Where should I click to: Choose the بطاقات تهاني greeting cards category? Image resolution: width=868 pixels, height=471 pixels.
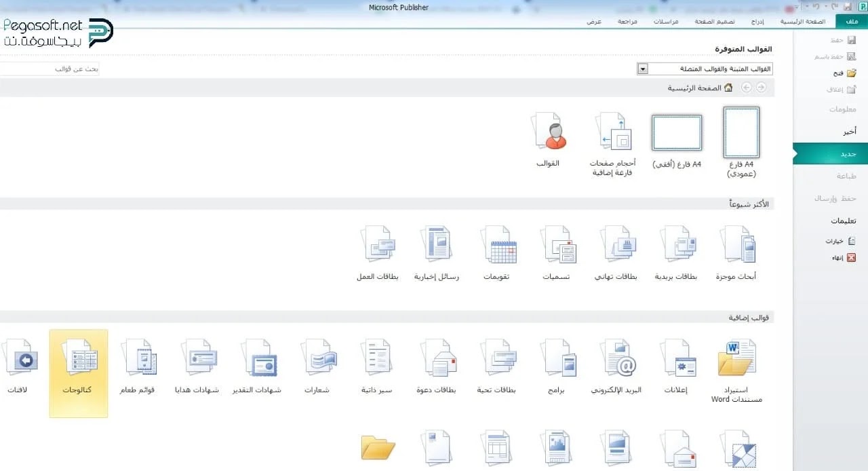coord(617,252)
